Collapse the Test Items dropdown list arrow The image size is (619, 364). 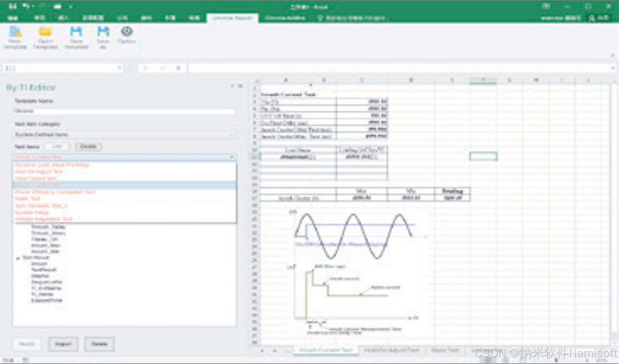[x=232, y=157]
